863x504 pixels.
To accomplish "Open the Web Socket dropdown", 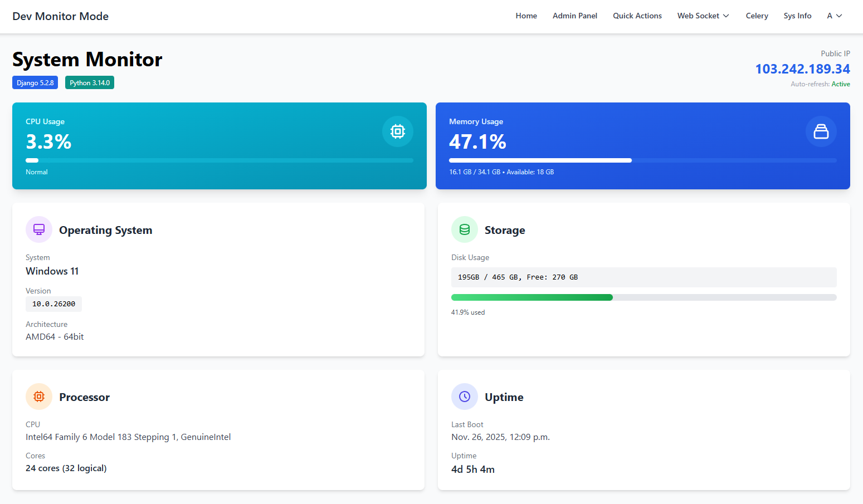I will tap(703, 16).
